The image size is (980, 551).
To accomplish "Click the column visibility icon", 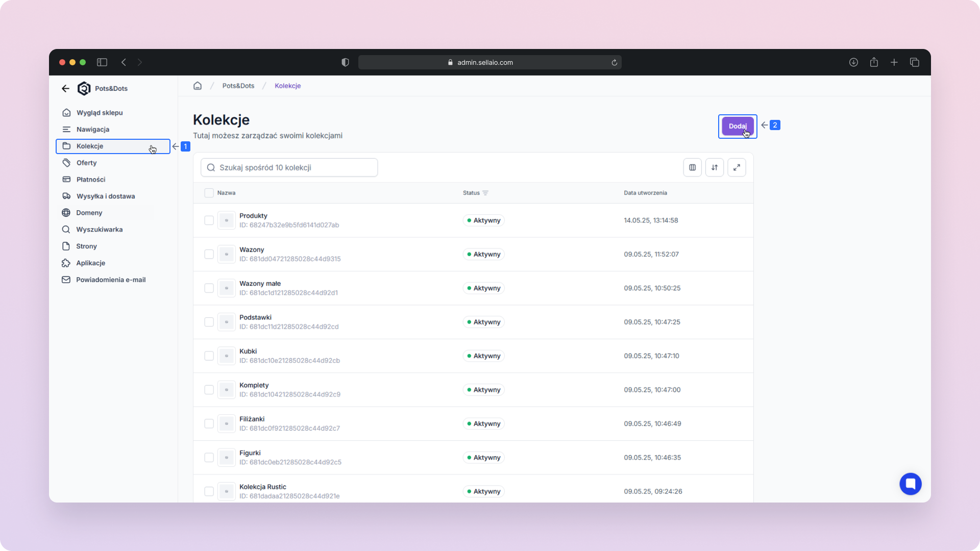I will (692, 167).
